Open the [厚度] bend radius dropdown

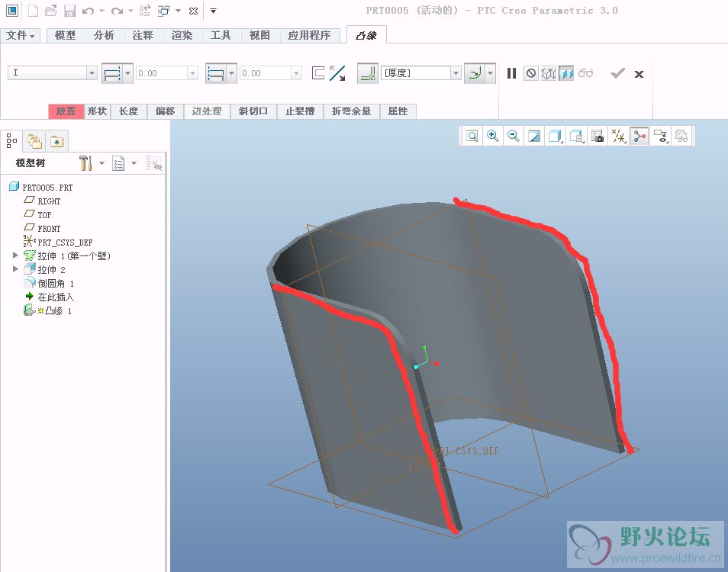click(456, 73)
